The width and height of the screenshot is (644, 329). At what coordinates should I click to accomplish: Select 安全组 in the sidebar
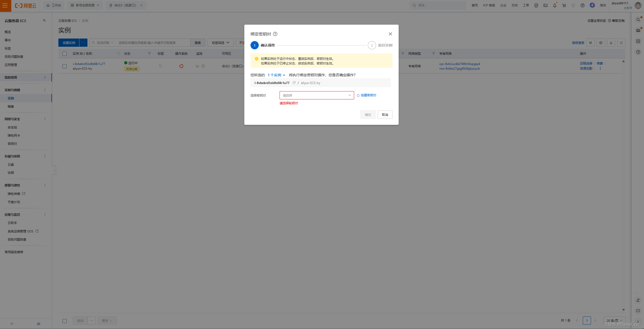tap(12, 127)
